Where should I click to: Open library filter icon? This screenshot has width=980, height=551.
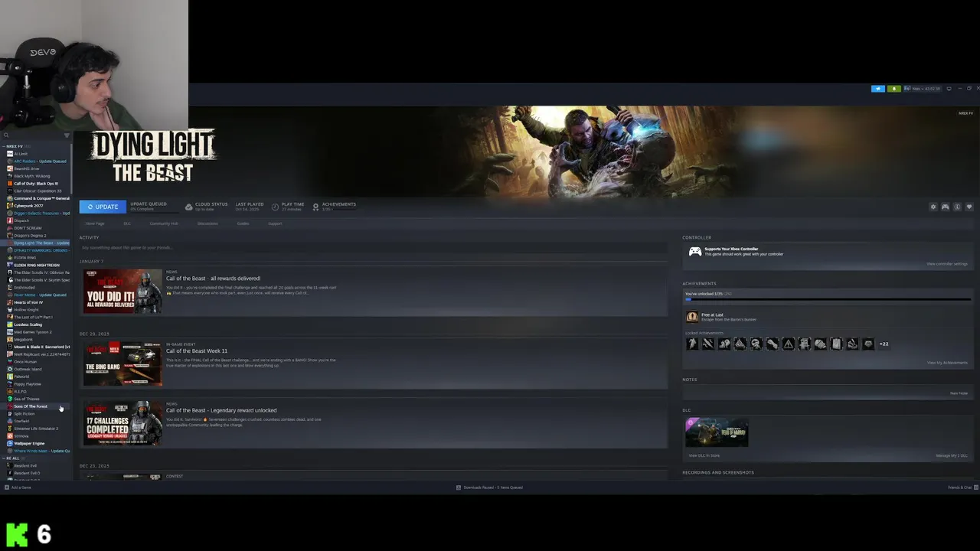point(67,135)
